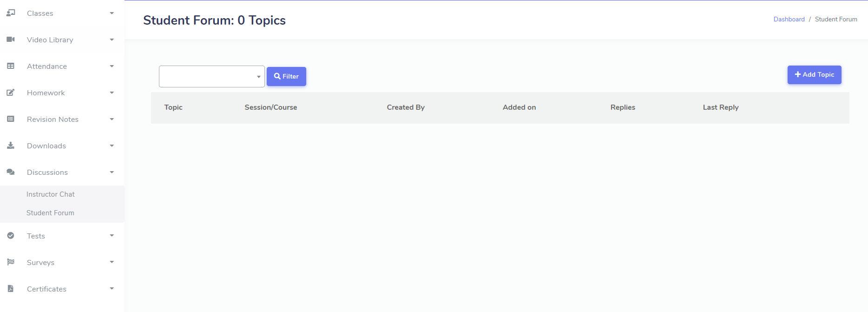Viewport: 868px width, 312px height.
Task: Click the Surveys flag icon
Action: click(11, 262)
